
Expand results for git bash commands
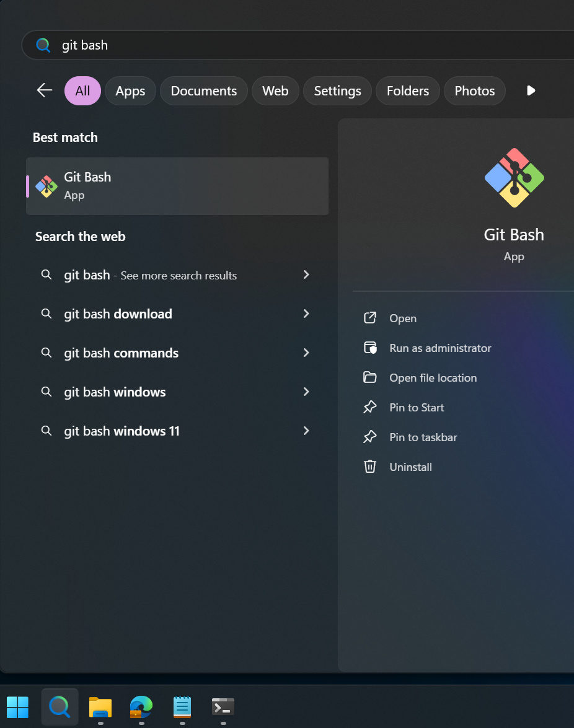(x=306, y=353)
